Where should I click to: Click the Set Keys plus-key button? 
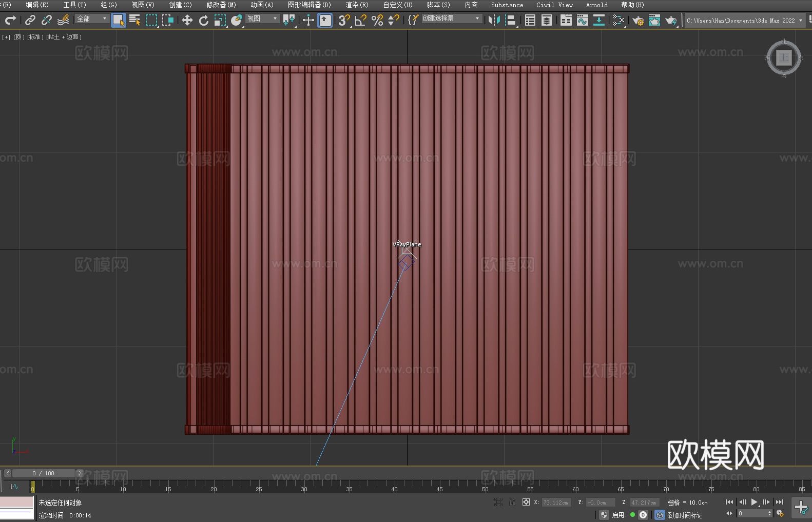[x=801, y=508]
